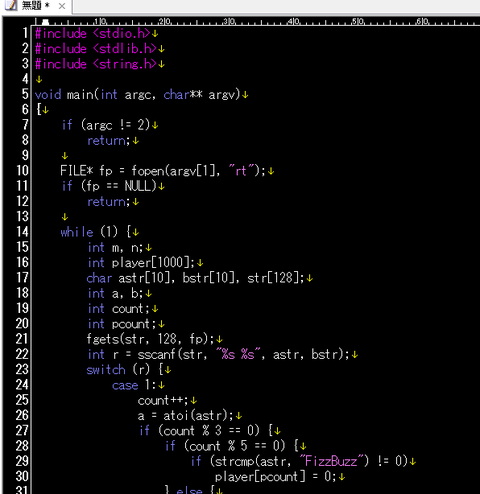
Task: Click the 'if (argc != 2)' line
Action: pos(106,125)
